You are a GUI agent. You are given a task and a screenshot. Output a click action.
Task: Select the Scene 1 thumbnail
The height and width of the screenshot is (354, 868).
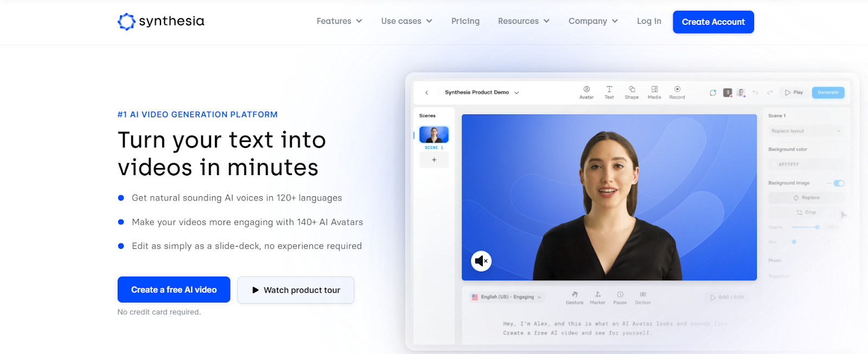tap(434, 134)
